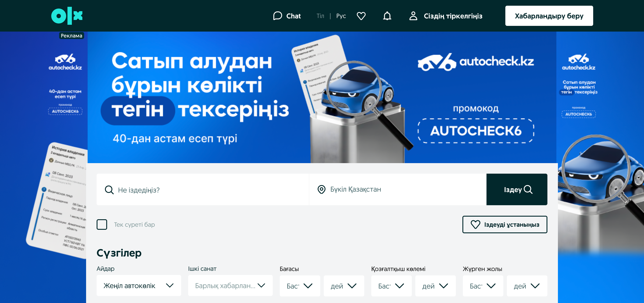
Task: Click magnifier icon in search field
Action: click(109, 190)
